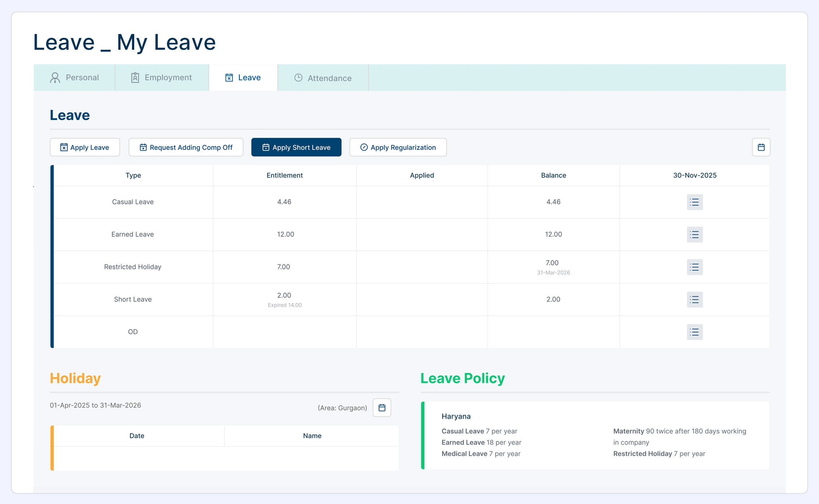
Task: Click the Holiday Date column header
Action: click(137, 436)
